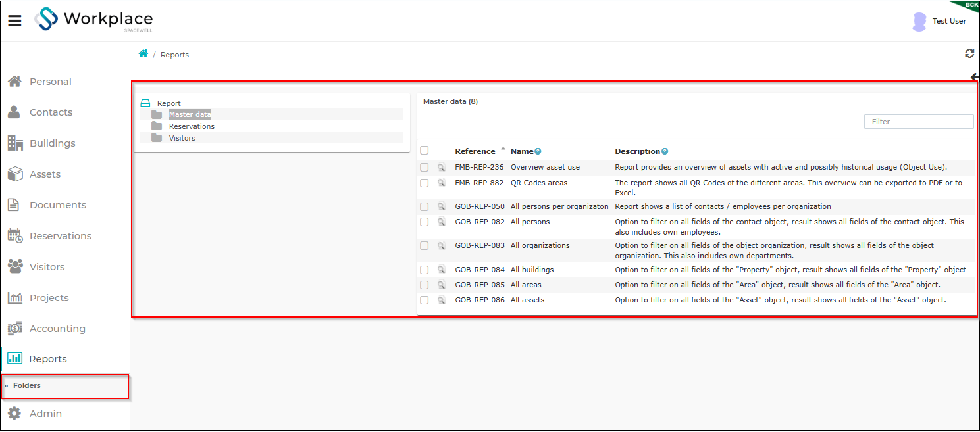Go to home via breadcrumb house icon
The image size is (980, 432).
pos(143,54)
